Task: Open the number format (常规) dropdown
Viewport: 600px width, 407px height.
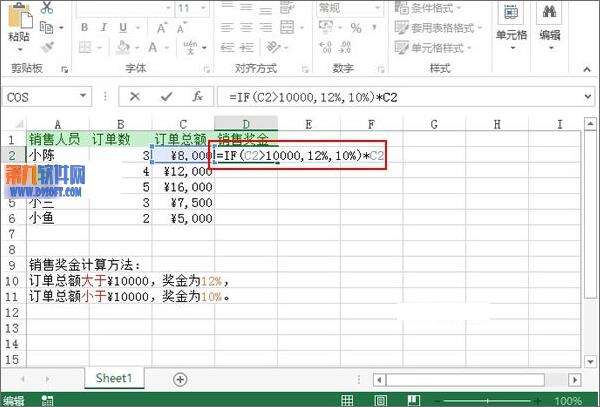Action: 378,8
